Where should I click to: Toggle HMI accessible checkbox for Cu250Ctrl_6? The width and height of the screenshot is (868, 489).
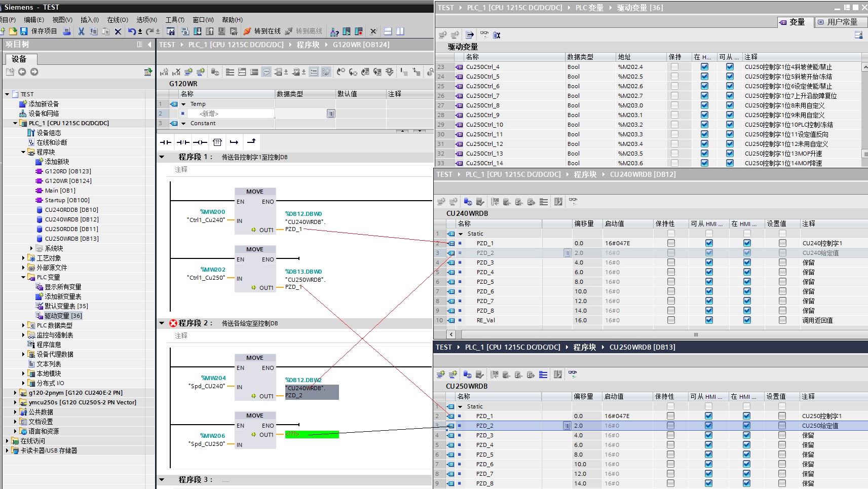coord(730,86)
